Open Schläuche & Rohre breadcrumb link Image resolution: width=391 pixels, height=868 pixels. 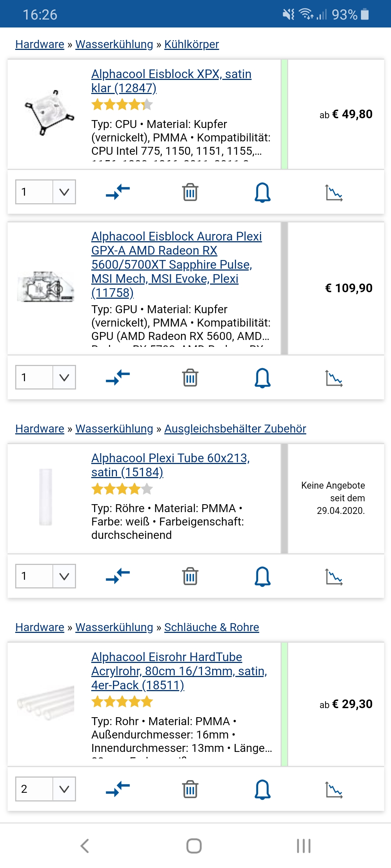(212, 627)
